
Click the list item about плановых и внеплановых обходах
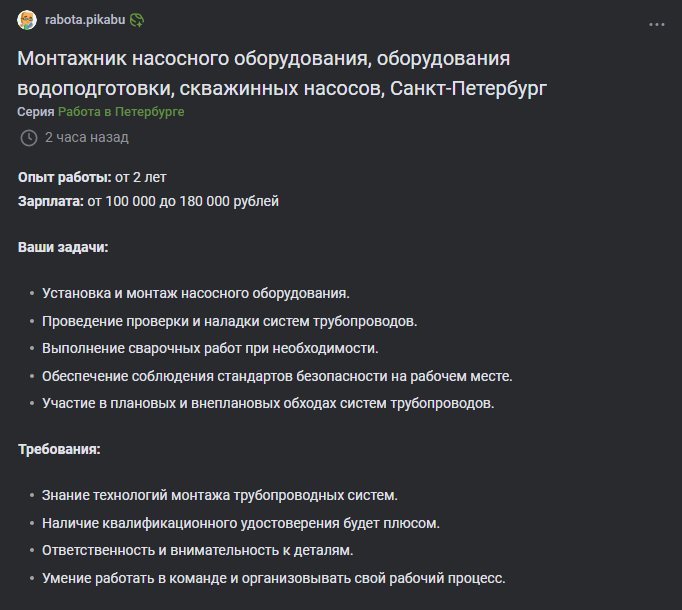click(268, 403)
